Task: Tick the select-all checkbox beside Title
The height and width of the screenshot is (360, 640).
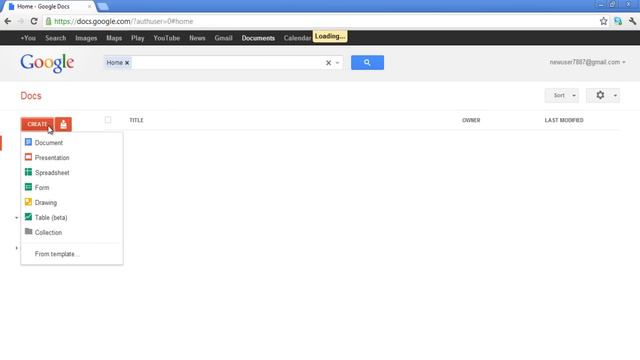Action: 108,120
